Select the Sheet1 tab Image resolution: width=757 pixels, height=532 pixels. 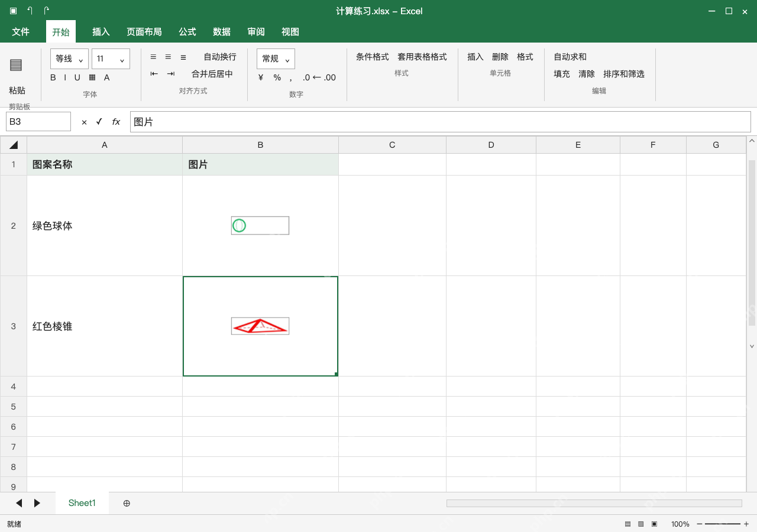tap(82, 503)
